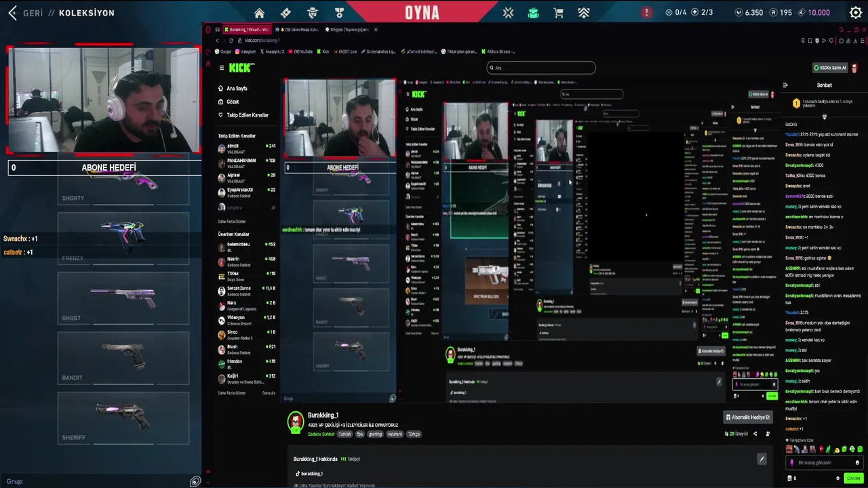
Task: Open the Alpisal followed channel
Action: coord(247,178)
